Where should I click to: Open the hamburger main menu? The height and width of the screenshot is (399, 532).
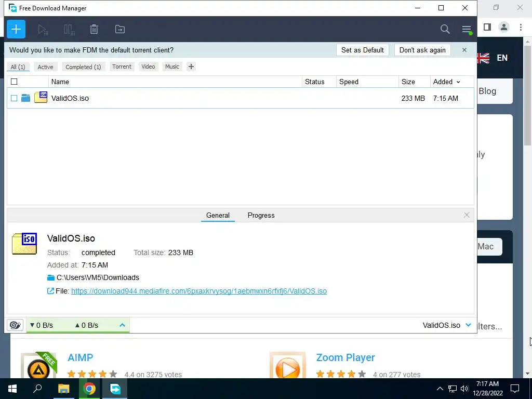(x=467, y=30)
